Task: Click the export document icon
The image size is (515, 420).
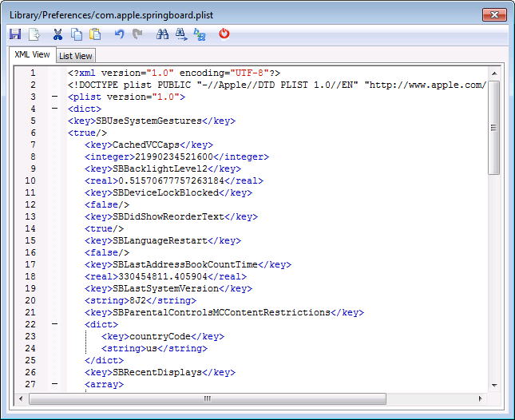Action: coord(34,34)
